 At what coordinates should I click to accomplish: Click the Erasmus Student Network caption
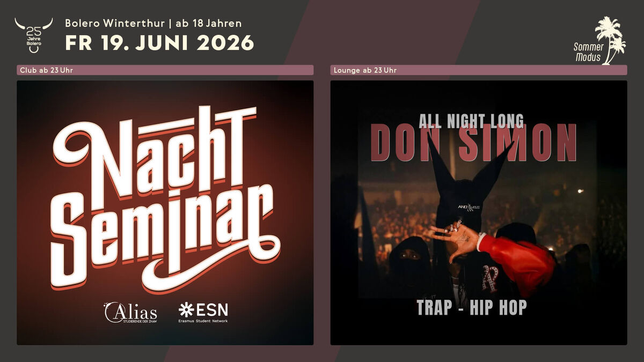203,321
